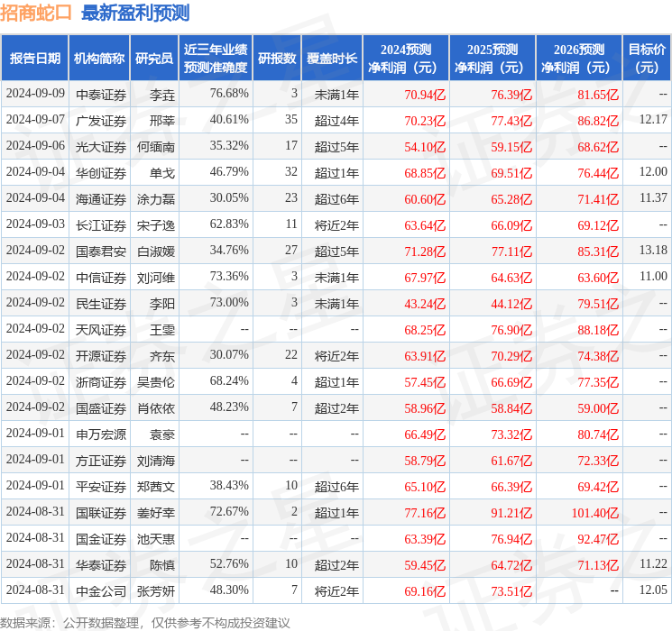Click the 40.61% accuracy value
Image resolution: width=672 pixels, height=631 pixels.
[229, 119]
